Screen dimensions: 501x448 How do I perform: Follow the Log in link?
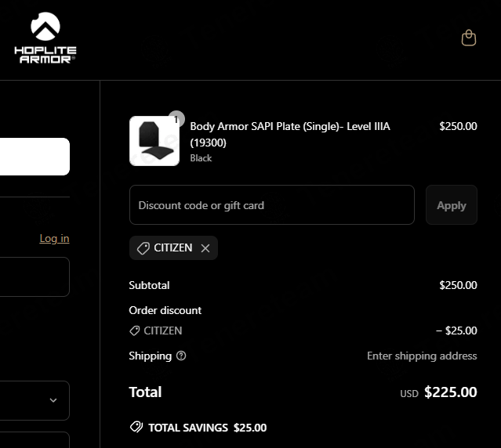pyautogui.click(x=54, y=238)
